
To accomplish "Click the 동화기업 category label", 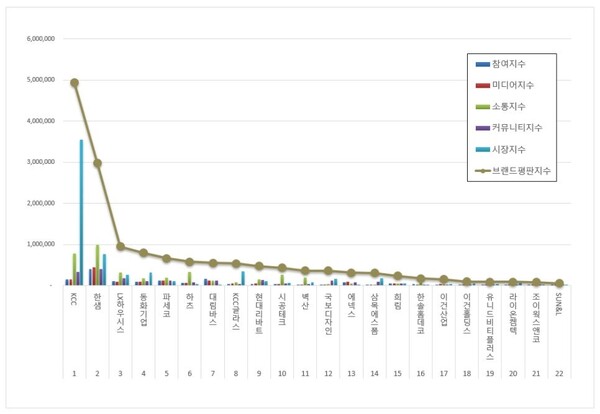I will click(x=143, y=310).
